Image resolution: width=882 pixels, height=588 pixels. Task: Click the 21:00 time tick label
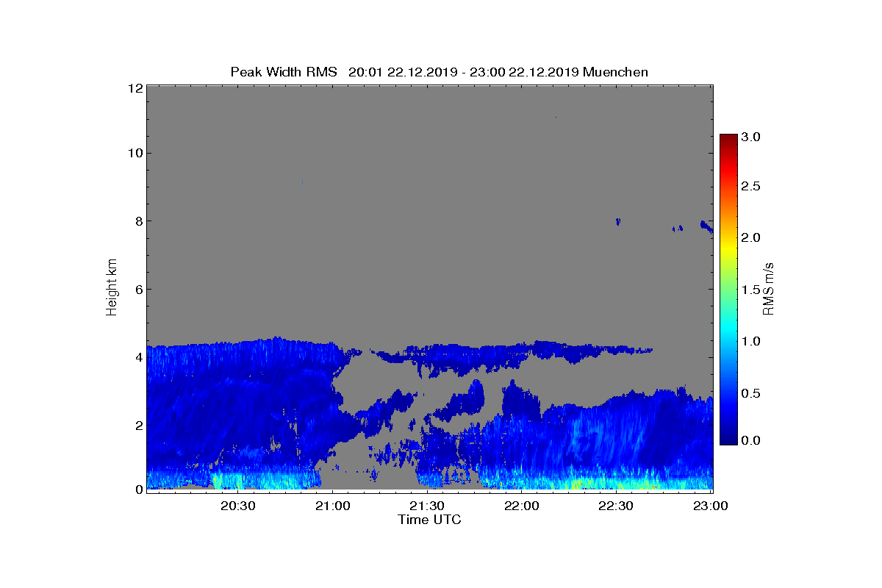click(x=332, y=506)
